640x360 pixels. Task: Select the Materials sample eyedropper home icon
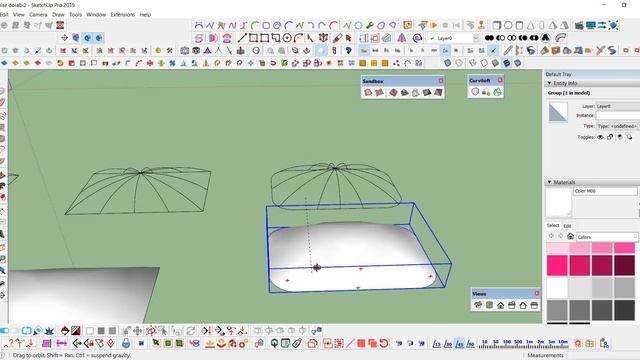(x=571, y=236)
